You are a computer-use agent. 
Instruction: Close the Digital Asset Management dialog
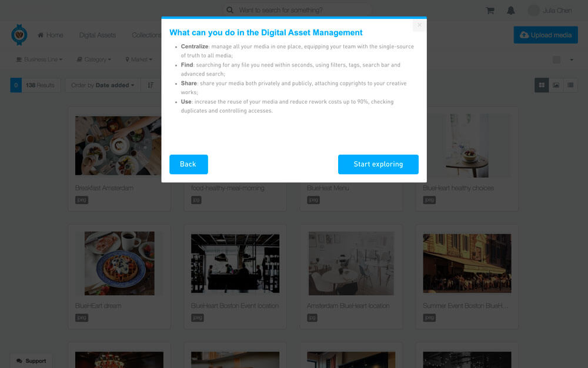419,25
